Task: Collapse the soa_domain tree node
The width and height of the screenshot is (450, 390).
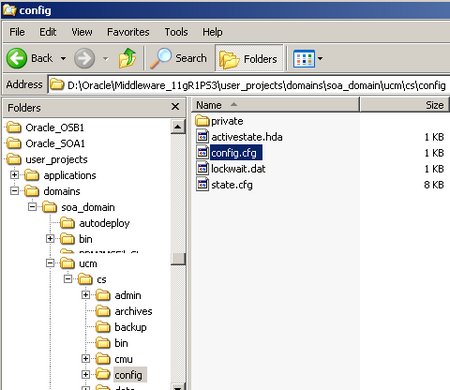Action: click(x=32, y=207)
